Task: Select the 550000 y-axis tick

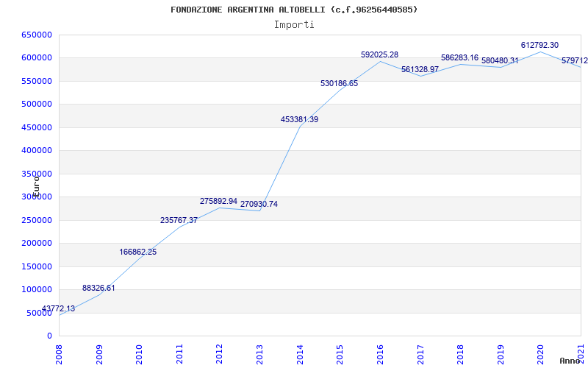Action: 37,81
